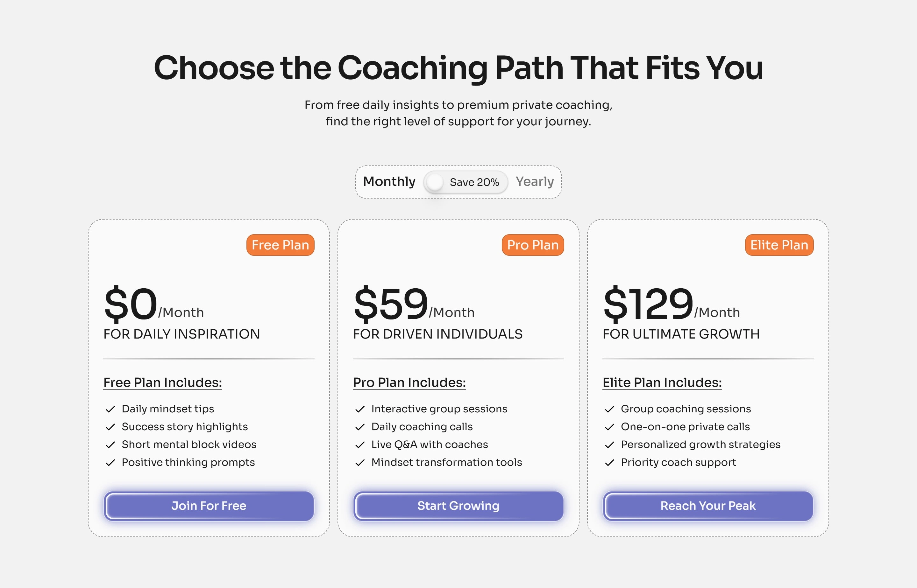
Task: Click the Elite Plan Includes heading
Action: [662, 382]
